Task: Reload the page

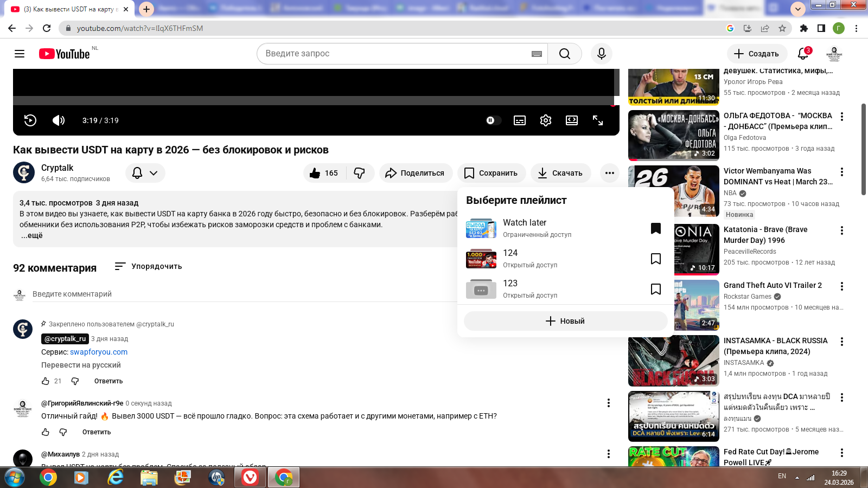Action: 47,28
